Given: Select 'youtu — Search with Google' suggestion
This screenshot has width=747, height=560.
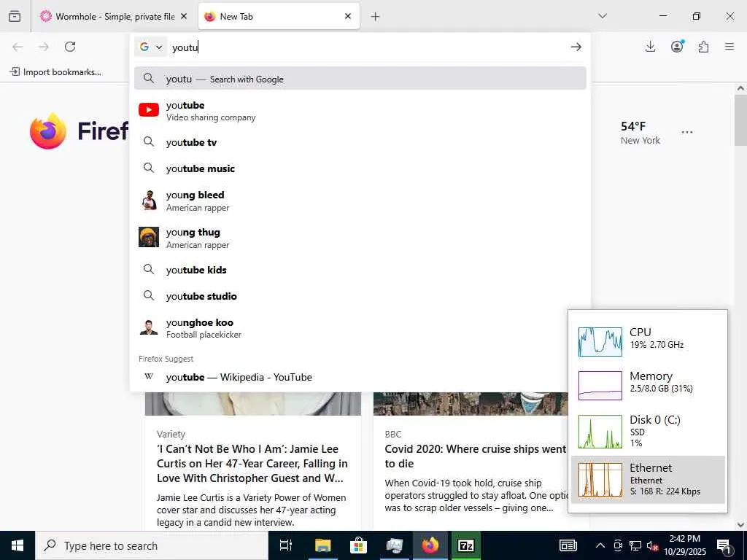Looking at the screenshot, I should point(360,79).
